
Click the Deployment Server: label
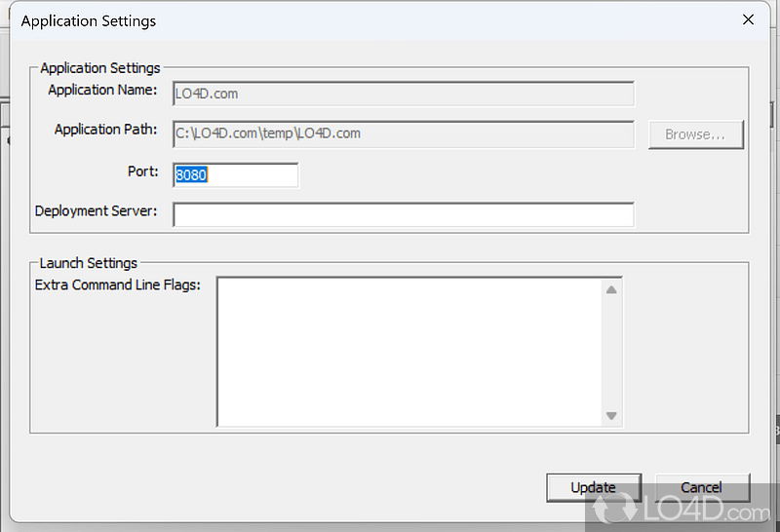tap(96, 210)
